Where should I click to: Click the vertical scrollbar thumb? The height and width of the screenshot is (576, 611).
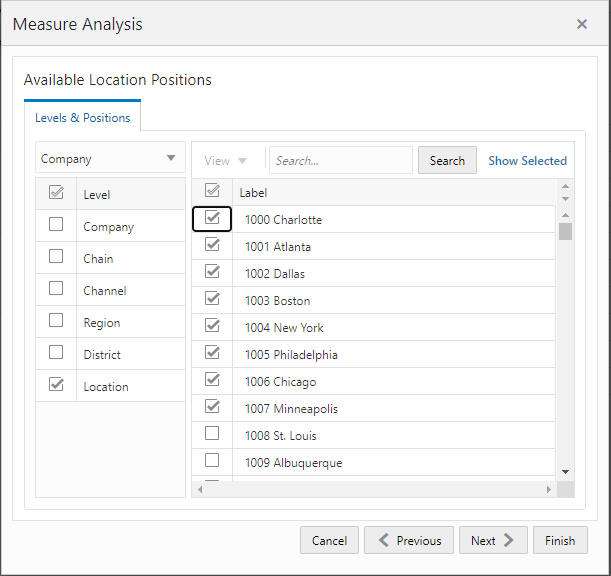[x=565, y=231]
